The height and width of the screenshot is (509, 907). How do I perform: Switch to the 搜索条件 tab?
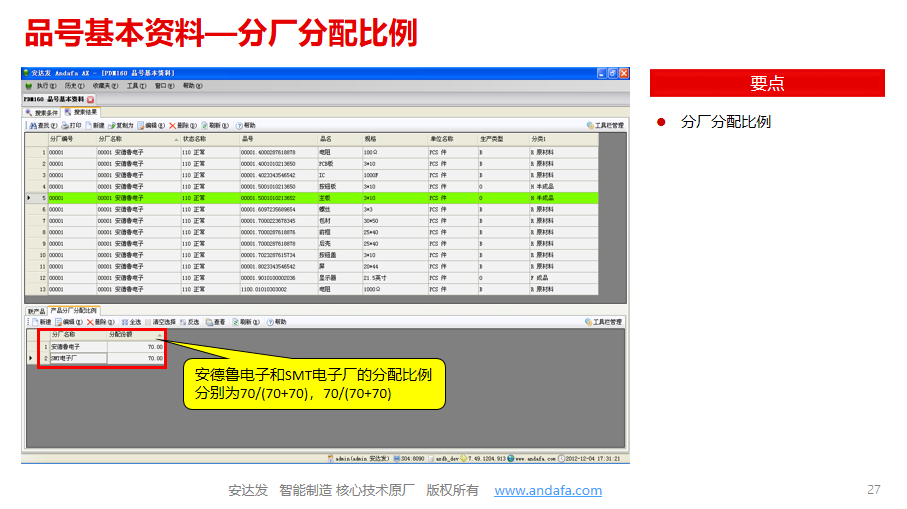[x=43, y=113]
